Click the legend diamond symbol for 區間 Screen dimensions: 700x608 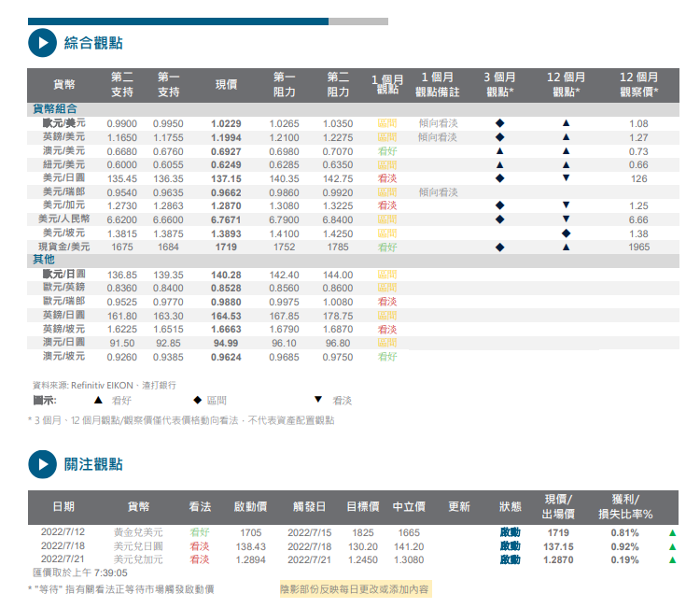(198, 400)
